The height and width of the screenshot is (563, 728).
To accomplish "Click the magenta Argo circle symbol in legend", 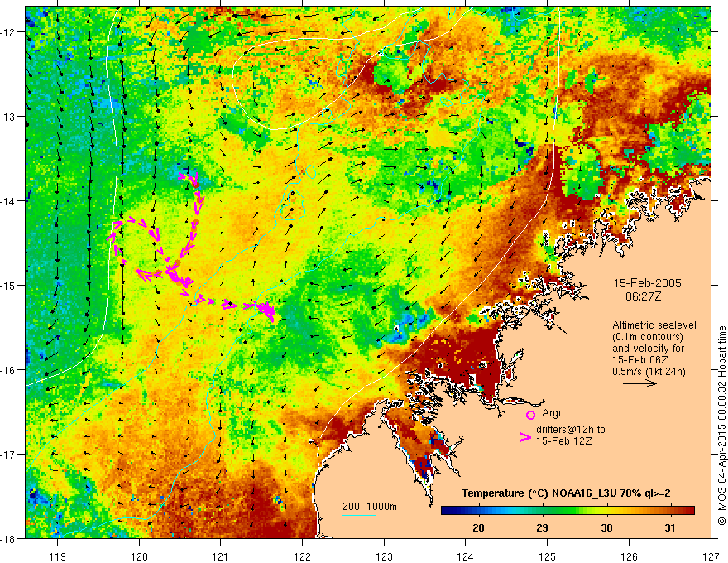I will point(530,415).
